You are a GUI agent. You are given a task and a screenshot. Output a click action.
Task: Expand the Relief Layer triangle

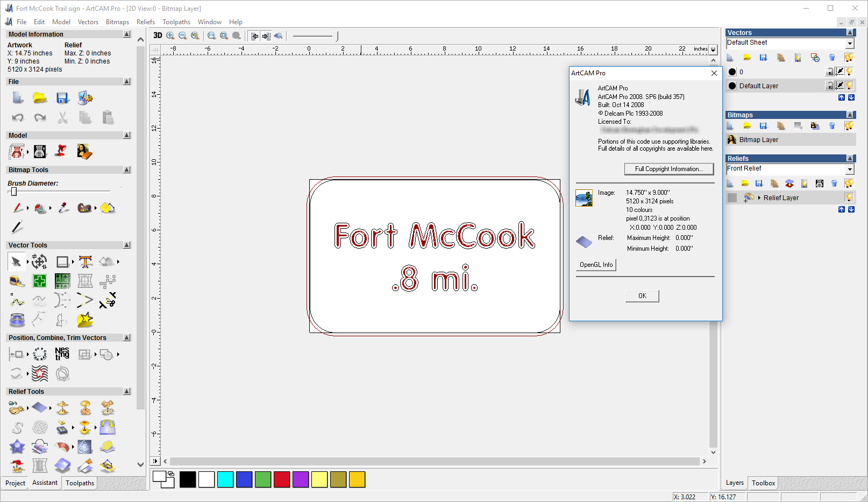[x=759, y=197]
